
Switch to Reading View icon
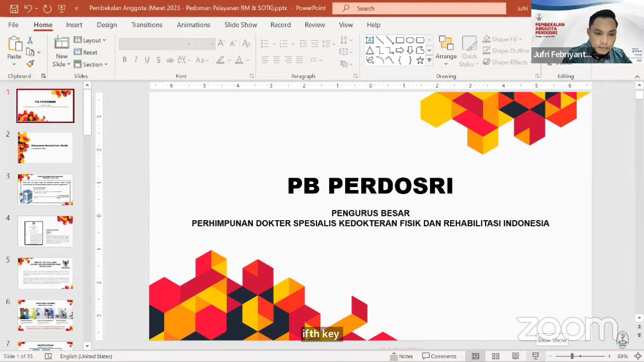click(516, 356)
